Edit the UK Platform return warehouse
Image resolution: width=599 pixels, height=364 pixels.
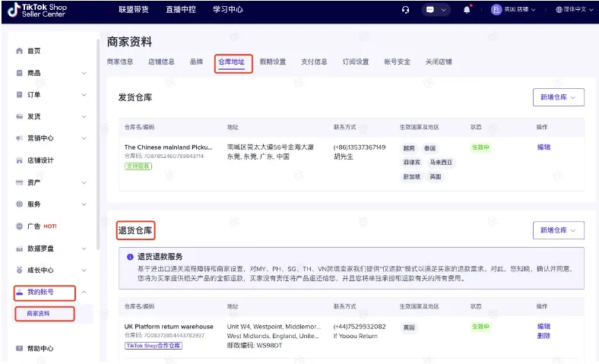[544, 327]
